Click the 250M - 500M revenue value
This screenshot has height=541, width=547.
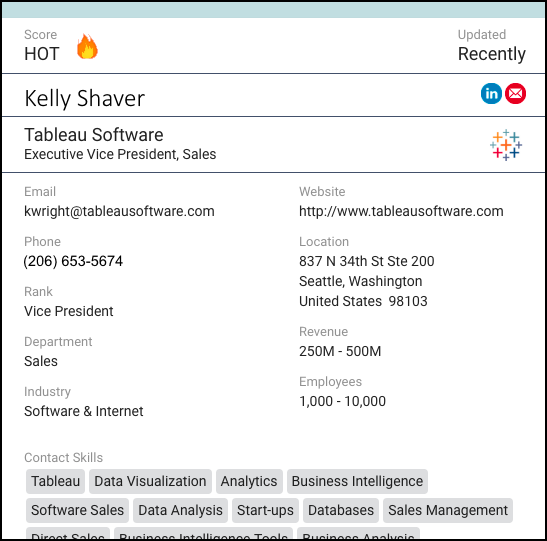point(340,351)
